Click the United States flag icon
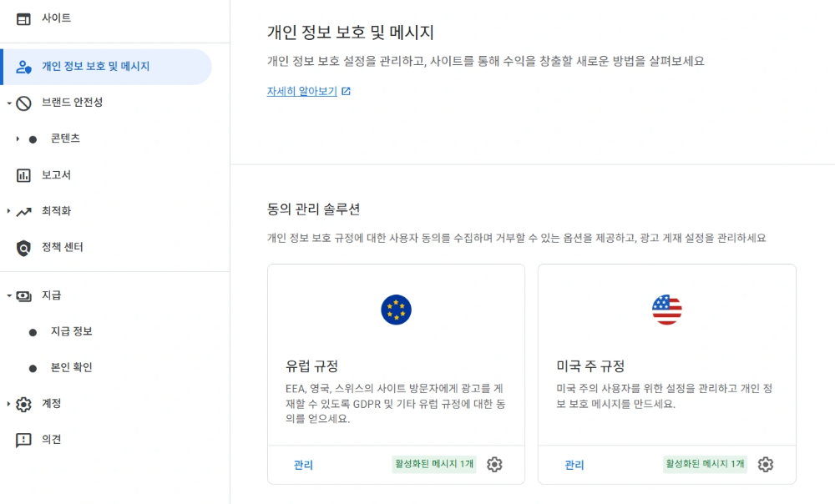Viewport: 835px width, 504px height. 666,310
